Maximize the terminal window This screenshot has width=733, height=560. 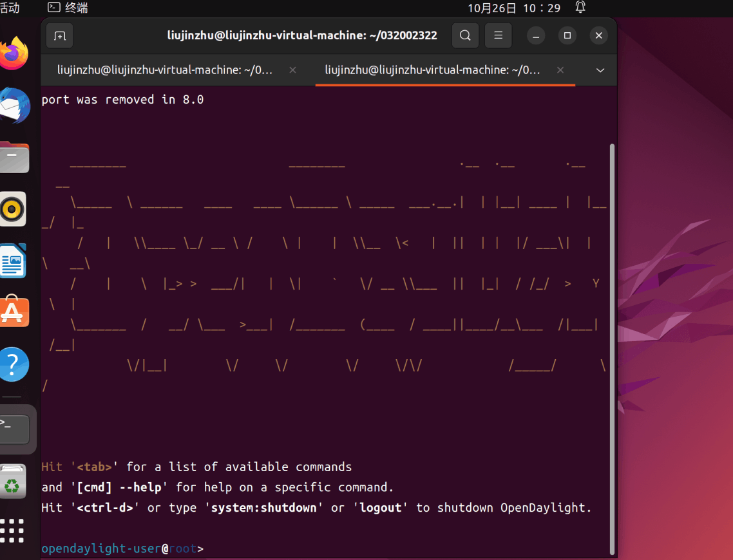click(567, 35)
